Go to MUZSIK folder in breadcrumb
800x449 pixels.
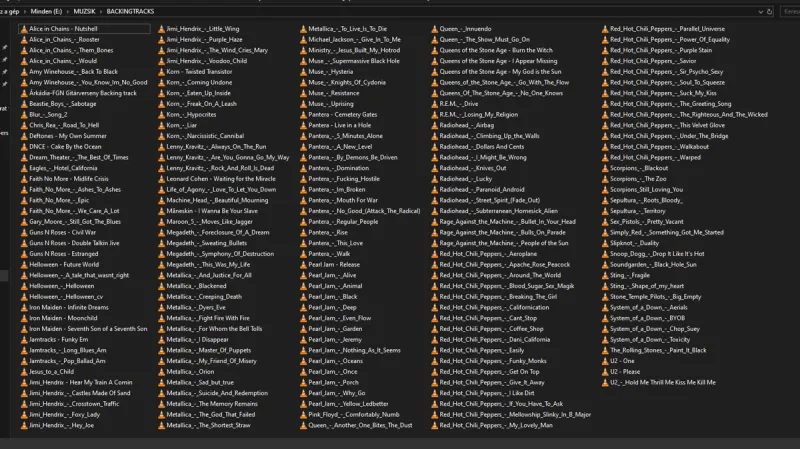click(x=84, y=11)
